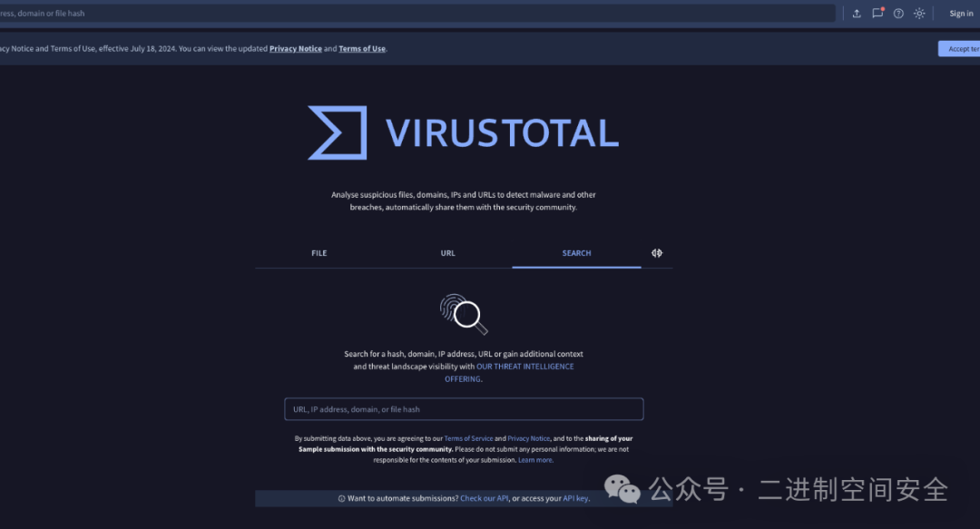Open the Privacy Notice link below input
The width and height of the screenshot is (980, 529).
[x=529, y=439]
